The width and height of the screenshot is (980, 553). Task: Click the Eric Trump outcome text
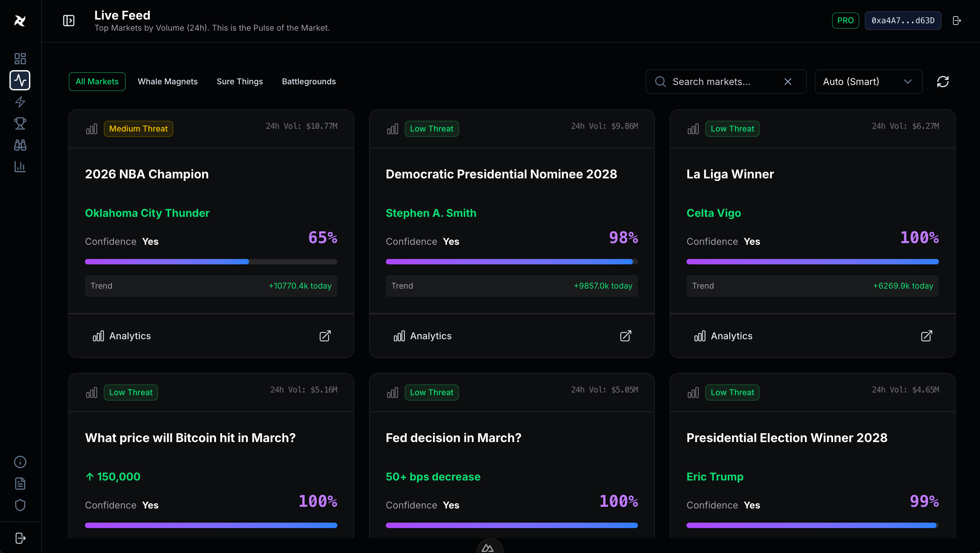715,477
